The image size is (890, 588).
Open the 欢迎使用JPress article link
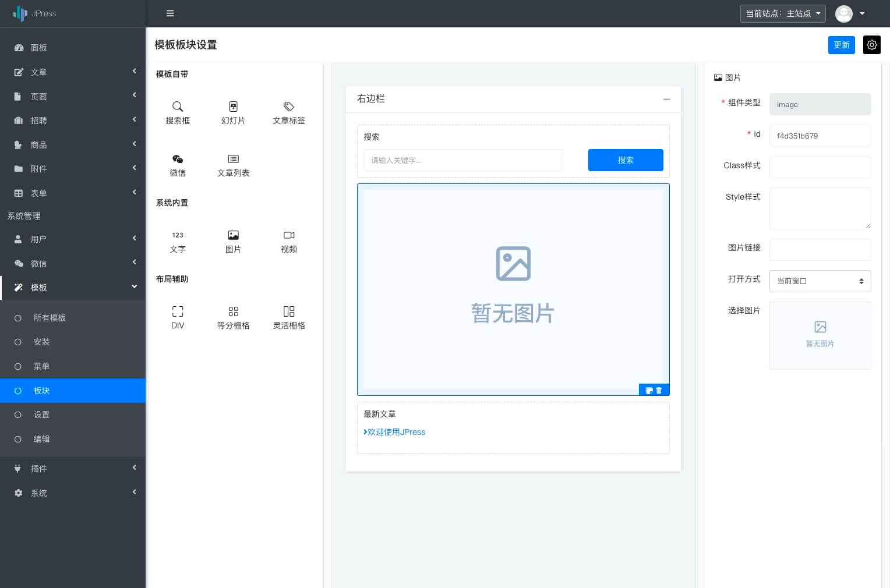396,432
